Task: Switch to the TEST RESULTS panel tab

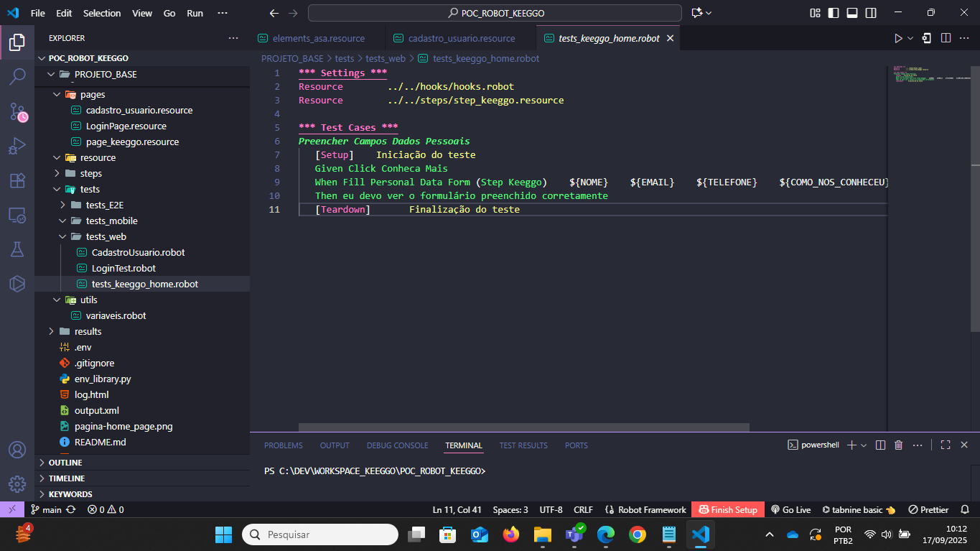Action: pos(523,445)
